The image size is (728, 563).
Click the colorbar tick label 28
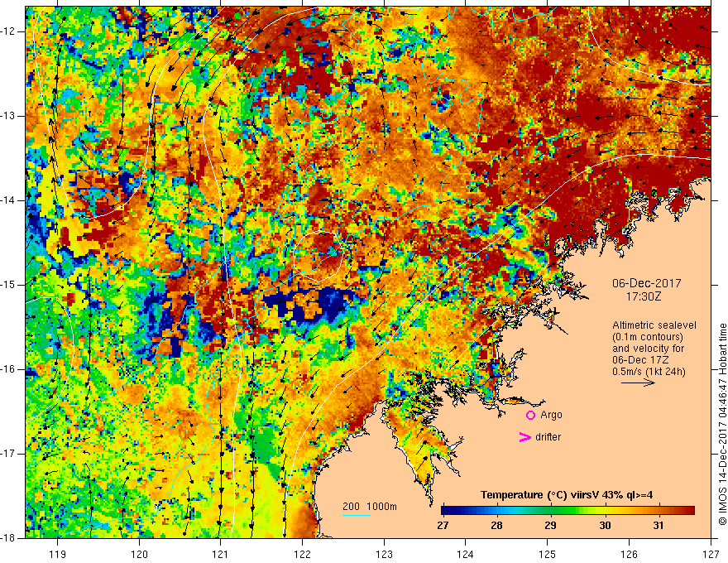[497, 526]
